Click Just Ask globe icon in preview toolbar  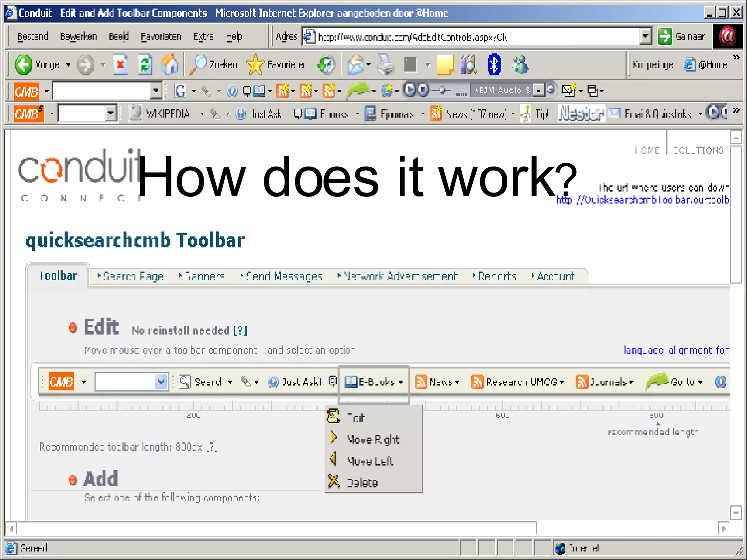[273, 382]
